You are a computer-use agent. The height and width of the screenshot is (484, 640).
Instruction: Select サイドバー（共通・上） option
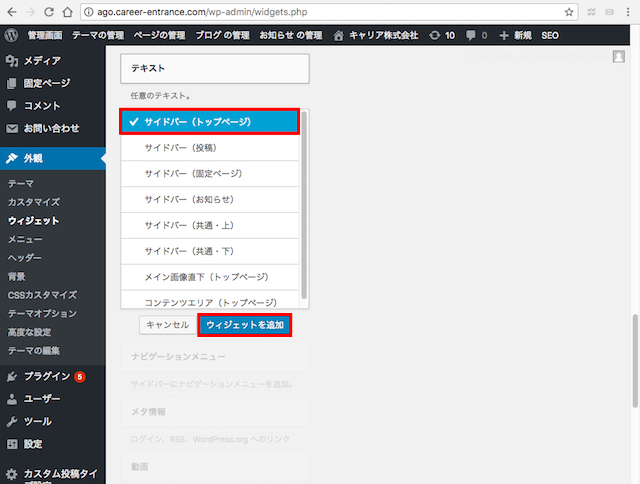pos(210,225)
